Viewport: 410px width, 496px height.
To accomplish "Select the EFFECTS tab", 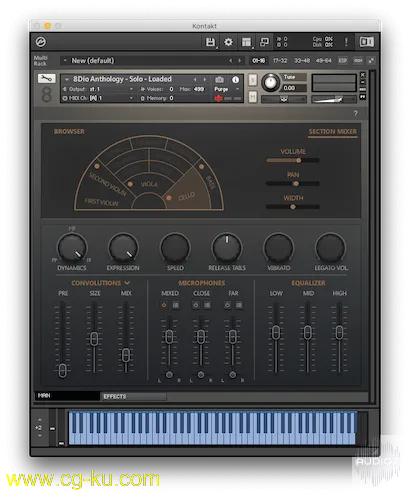I will coord(133,396).
